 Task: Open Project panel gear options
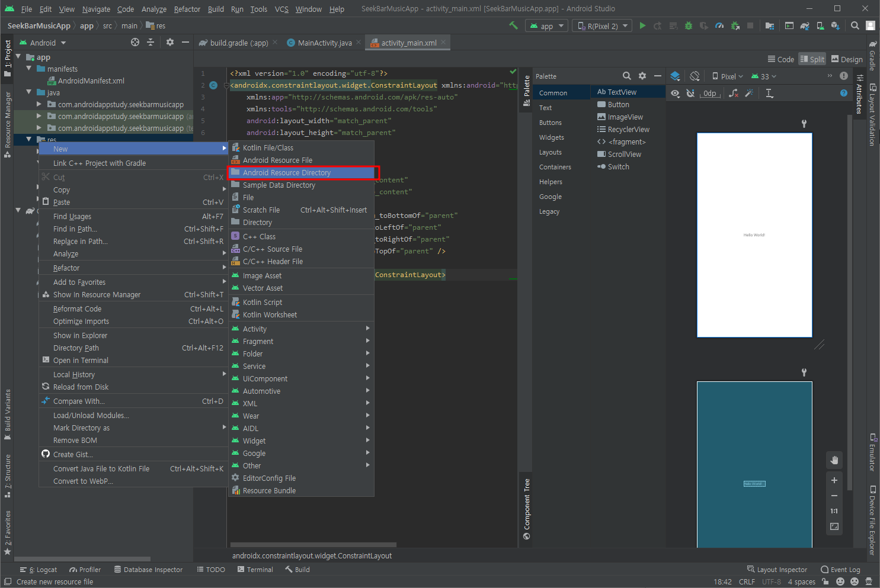click(x=170, y=42)
